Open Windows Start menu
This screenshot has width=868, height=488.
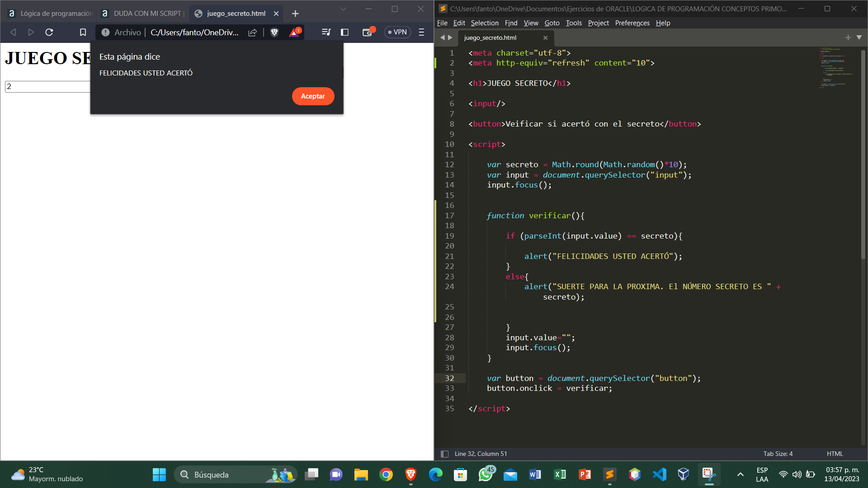(159, 474)
